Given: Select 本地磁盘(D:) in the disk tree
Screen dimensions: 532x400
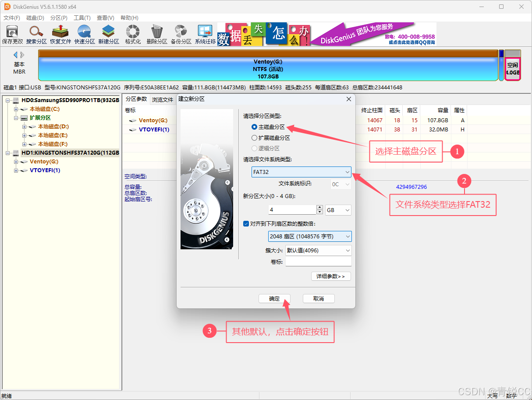Looking at the screenshot, I should pos(53,127).
